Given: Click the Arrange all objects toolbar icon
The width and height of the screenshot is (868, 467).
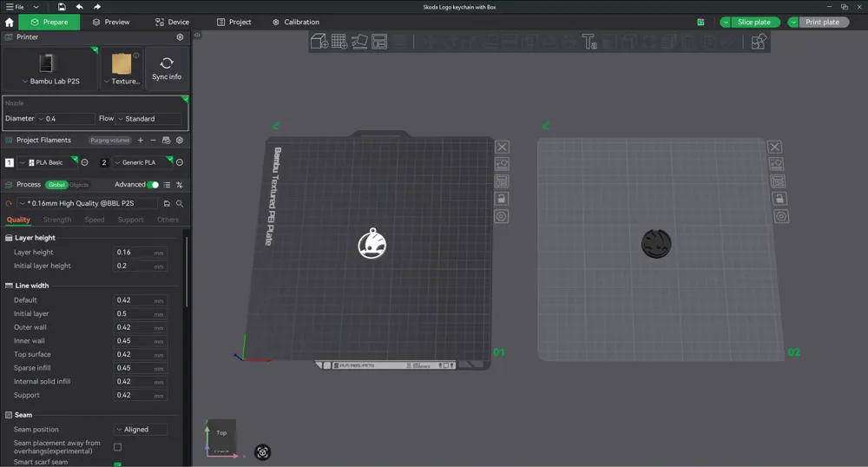Looking at the screenshot, I should pos(379,42).
